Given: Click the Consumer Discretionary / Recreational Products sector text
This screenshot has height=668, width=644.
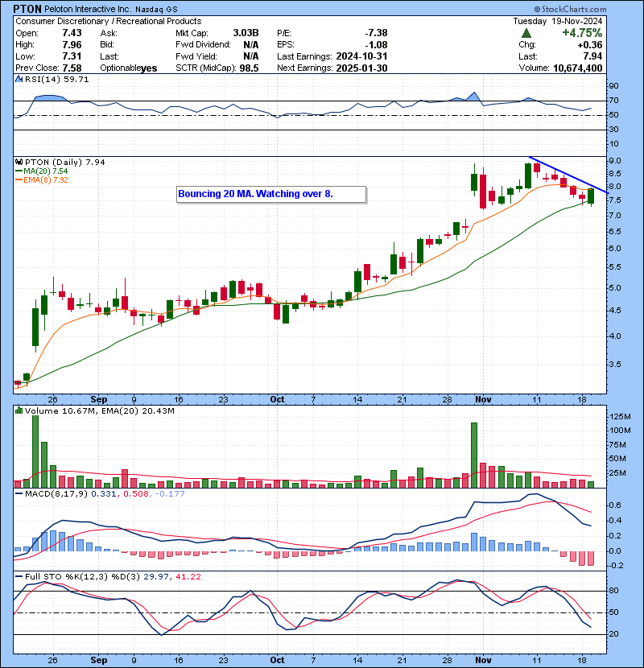Looking at the screenshot, I should [109, 21].
